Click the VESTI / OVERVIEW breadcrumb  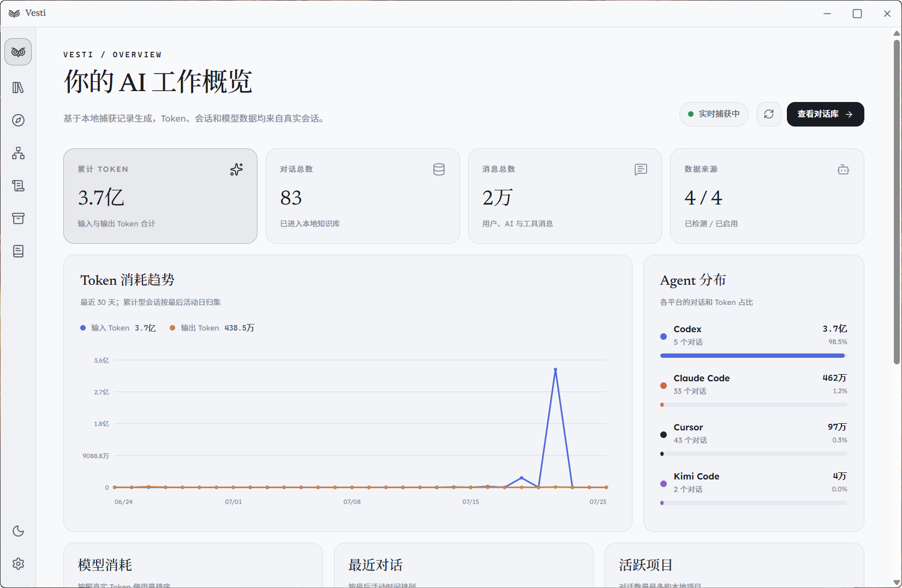click(112, 55)
